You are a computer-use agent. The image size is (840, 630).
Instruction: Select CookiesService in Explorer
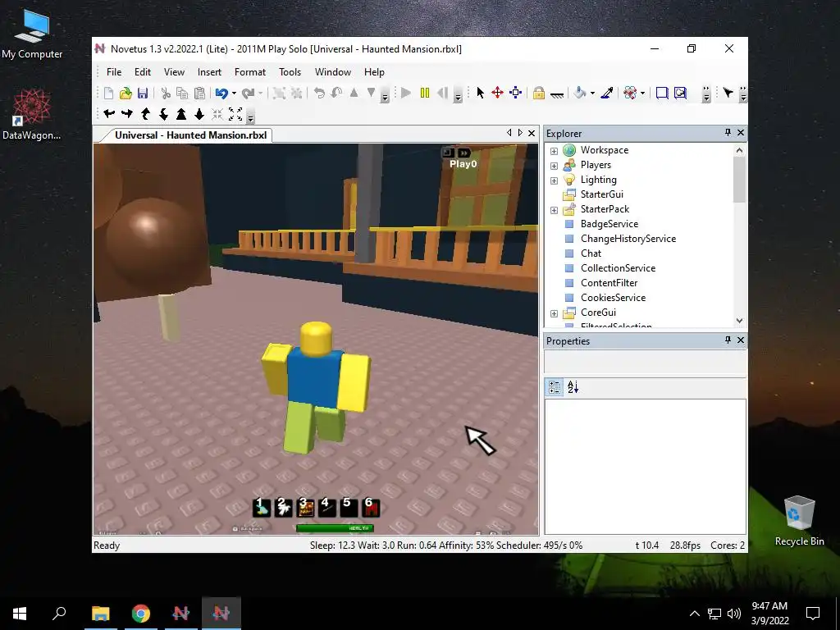pyautogui.click(x=613, y=298)
